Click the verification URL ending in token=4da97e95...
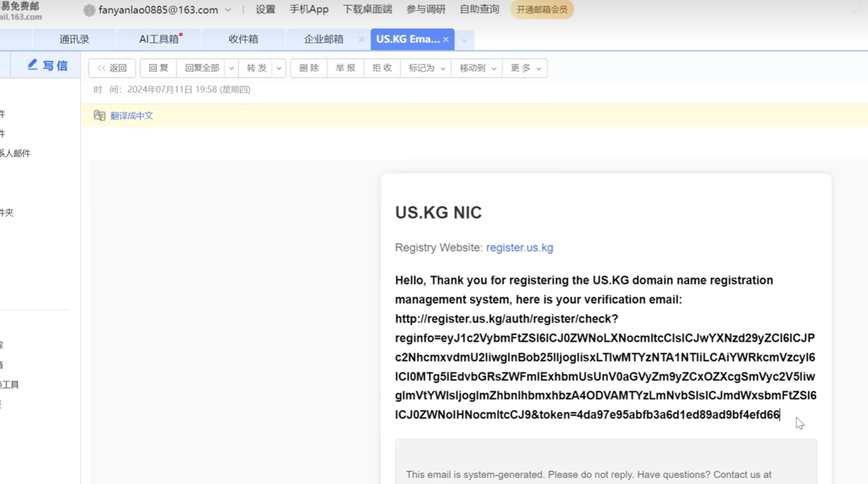868x484 pixels. [x=605, y=366]
